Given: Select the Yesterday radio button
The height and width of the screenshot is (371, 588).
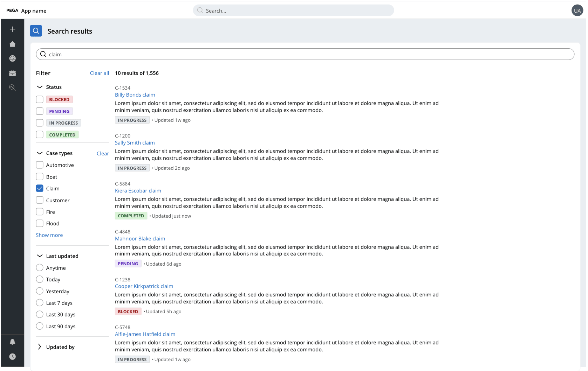Looking at the screenshot, I should (x=40, y=291).
